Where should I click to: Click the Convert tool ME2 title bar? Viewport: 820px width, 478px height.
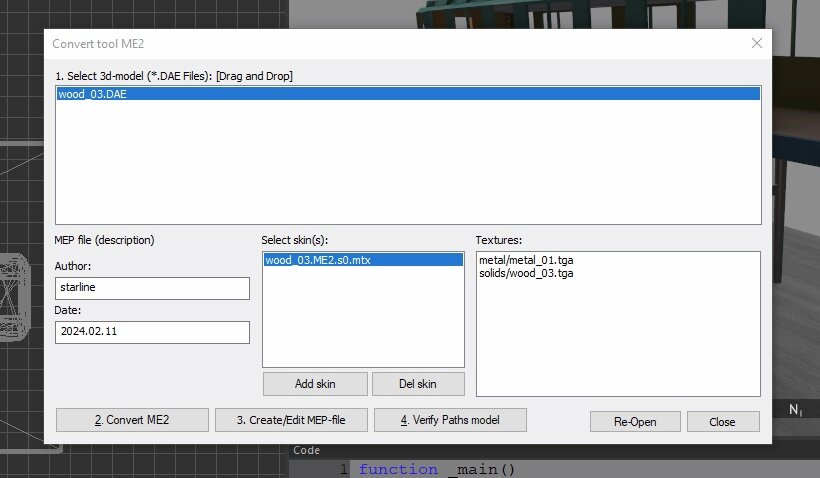point(300,43)
